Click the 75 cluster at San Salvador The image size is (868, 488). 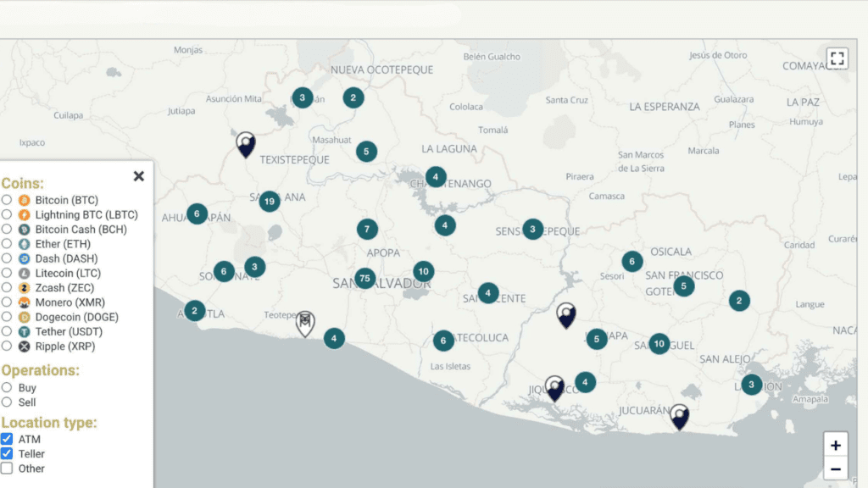point(364,278)
